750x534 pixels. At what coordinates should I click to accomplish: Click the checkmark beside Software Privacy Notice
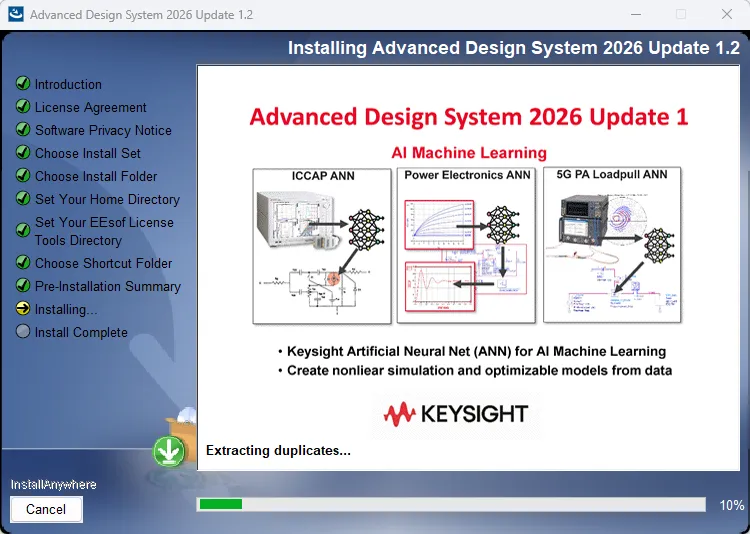tap(23, 129)
